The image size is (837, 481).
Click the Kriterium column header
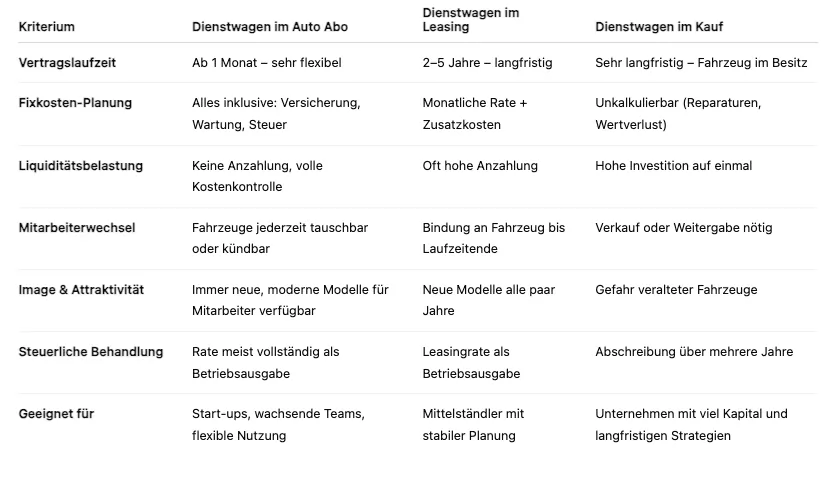(46, 26)
